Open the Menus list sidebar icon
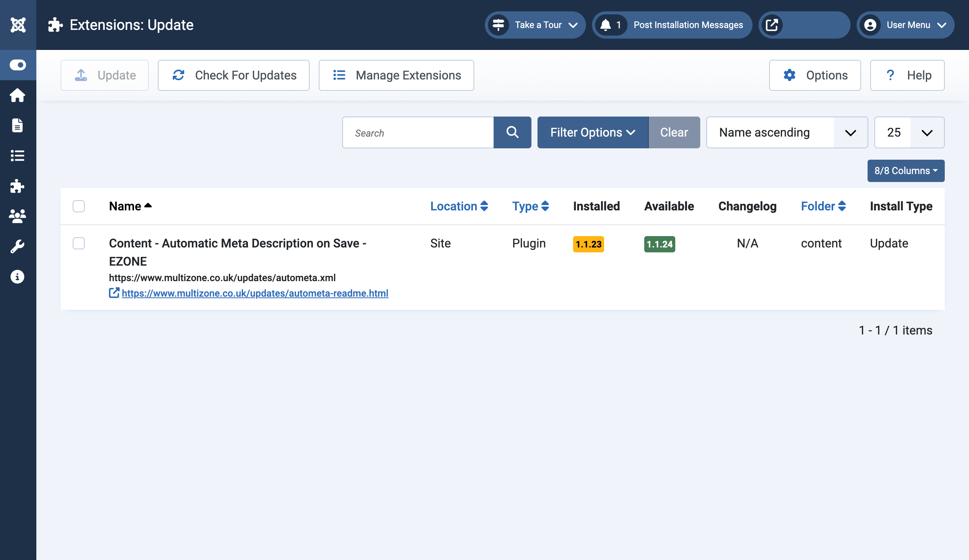 pyautogui.click(x=18, y=156)
